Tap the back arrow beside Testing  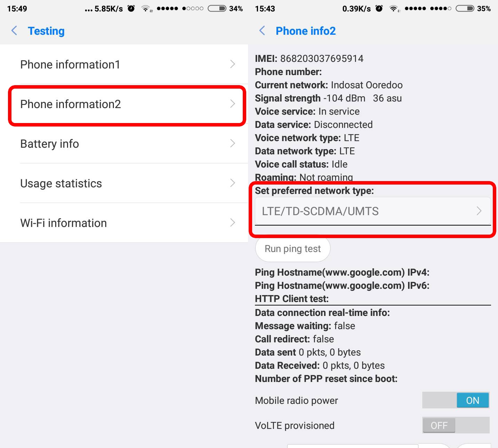14,31
